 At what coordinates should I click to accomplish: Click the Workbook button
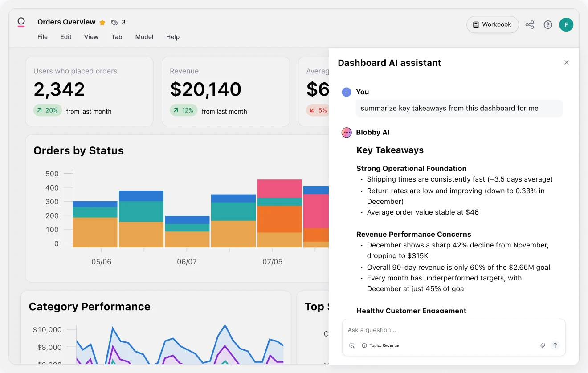[x=492, y=25]
